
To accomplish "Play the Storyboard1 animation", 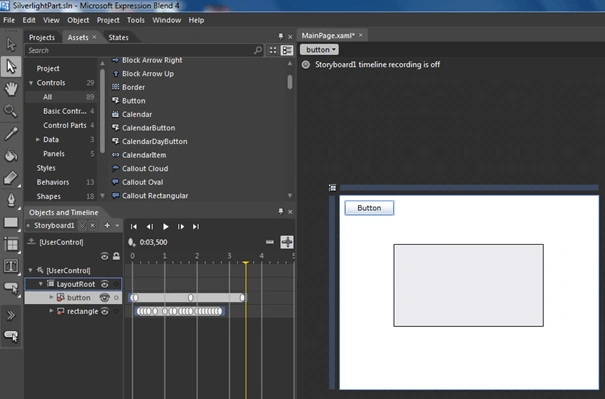I will pyautogui.click(x=165, y=227).
